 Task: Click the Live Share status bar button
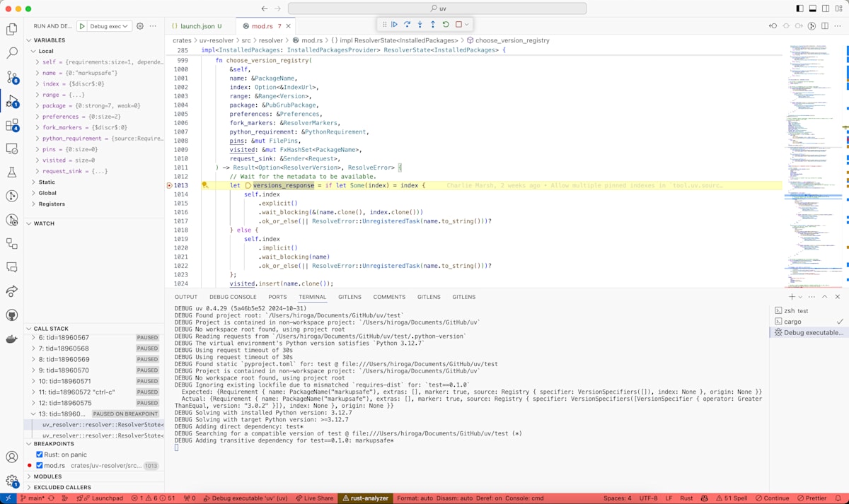[315, 498]
